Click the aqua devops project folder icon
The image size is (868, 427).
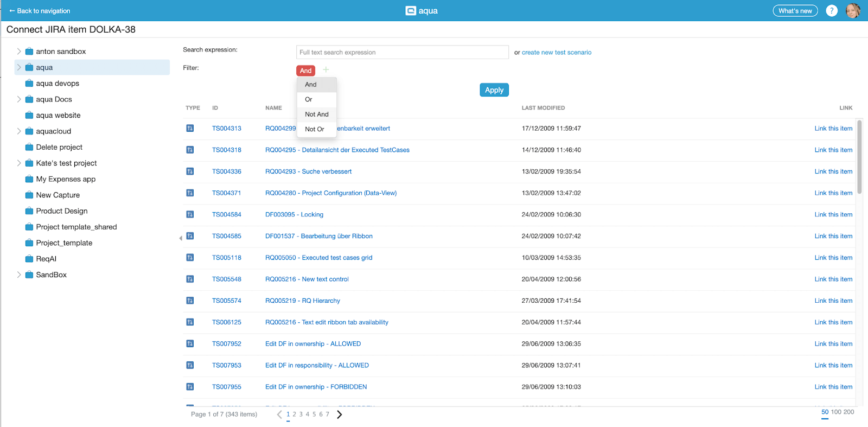(x=29, y=84)
